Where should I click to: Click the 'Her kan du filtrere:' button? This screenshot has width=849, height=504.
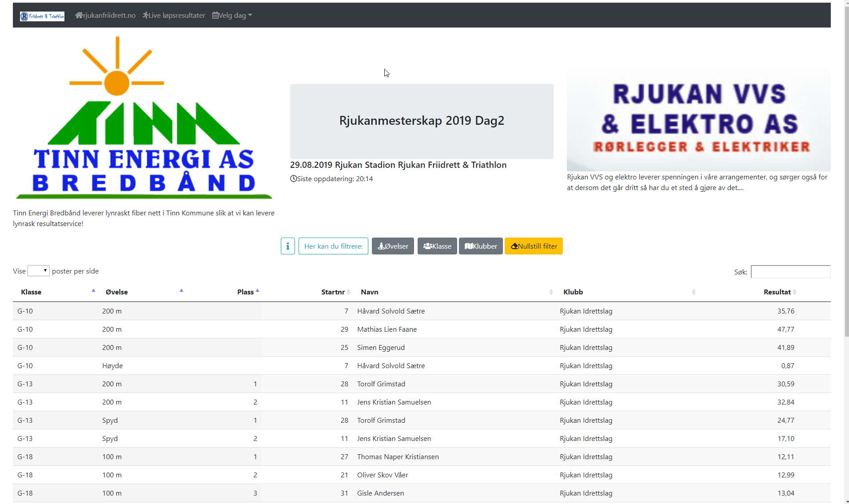[x=333, y=246]
